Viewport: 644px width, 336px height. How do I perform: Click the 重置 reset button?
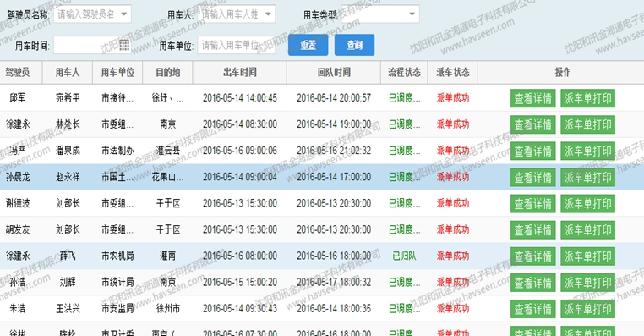(308, 45)
